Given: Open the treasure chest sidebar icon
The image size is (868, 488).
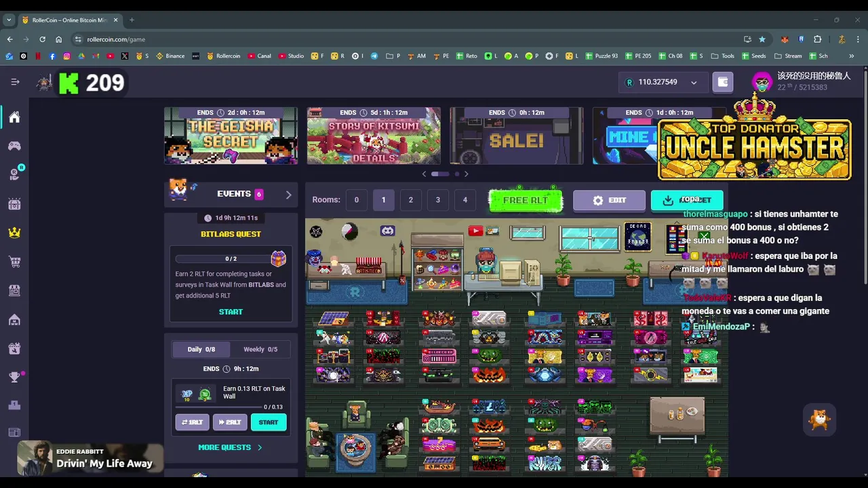Looking at the screenshot, I should click(x=14, y=203).
